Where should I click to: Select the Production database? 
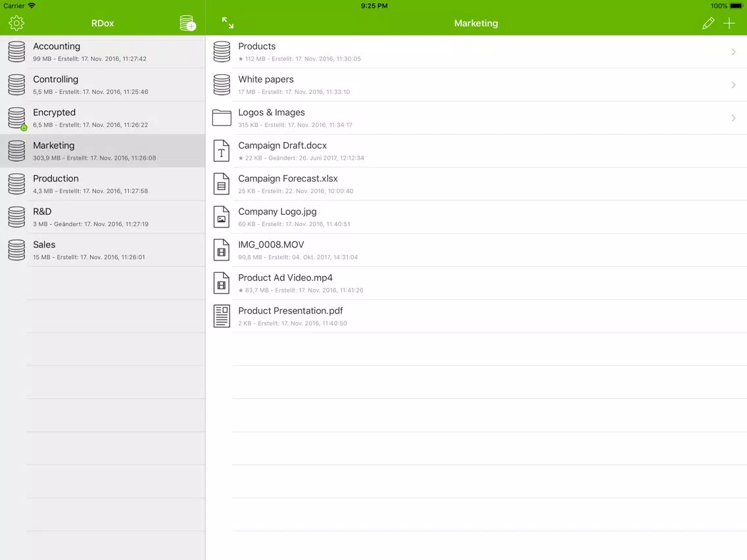click(103, 184)
